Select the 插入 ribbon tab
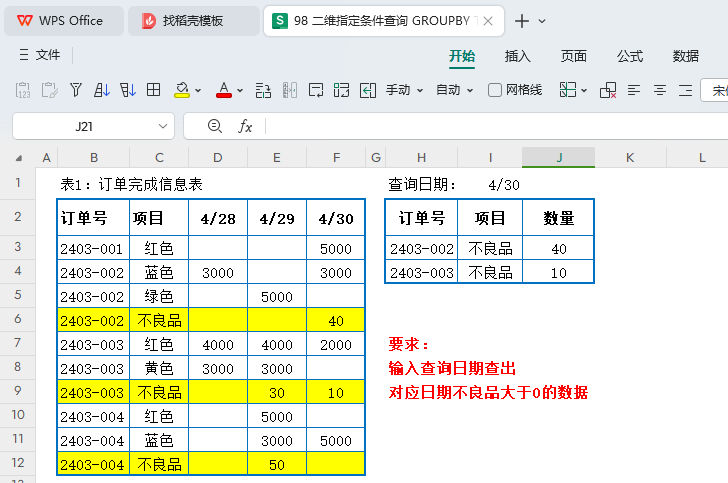 click(x=518, y=56)
